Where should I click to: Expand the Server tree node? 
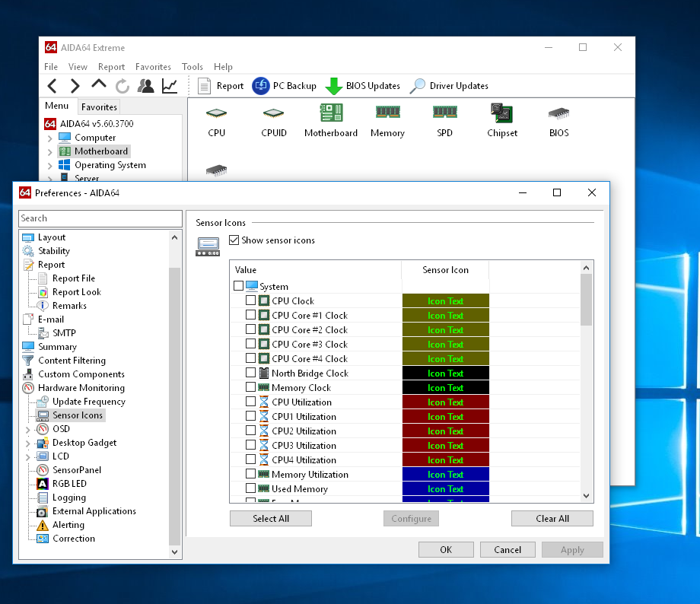coord(50,179)
